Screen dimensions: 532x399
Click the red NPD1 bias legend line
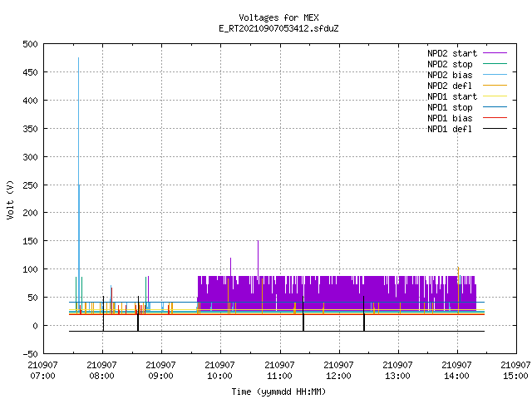(x=495, y=118)
